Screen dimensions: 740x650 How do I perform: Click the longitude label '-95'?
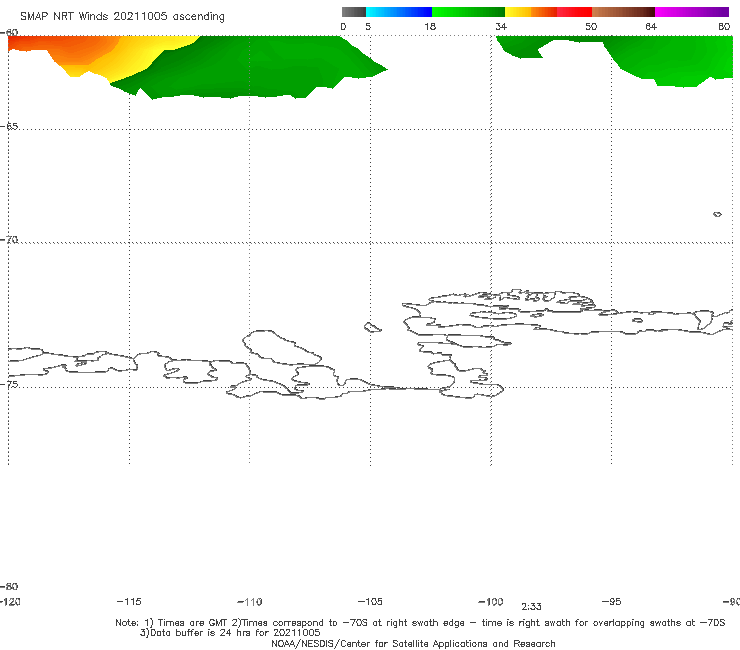[612, 601]
